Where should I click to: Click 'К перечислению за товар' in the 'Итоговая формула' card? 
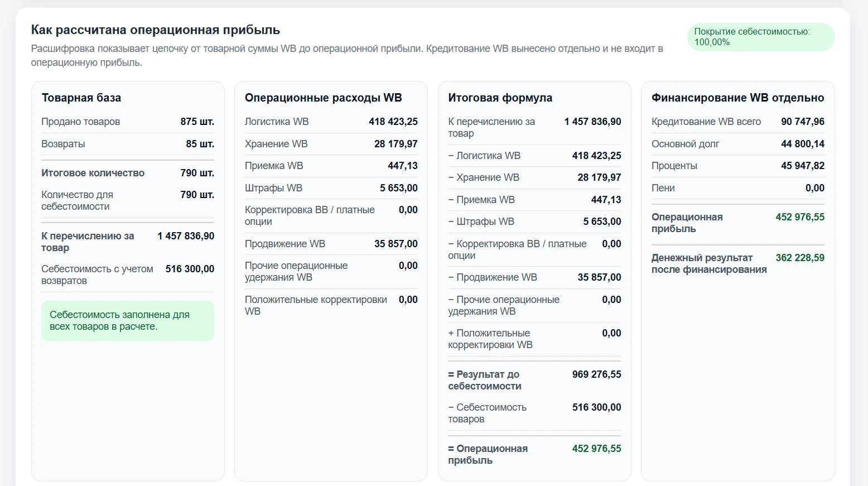491,127
